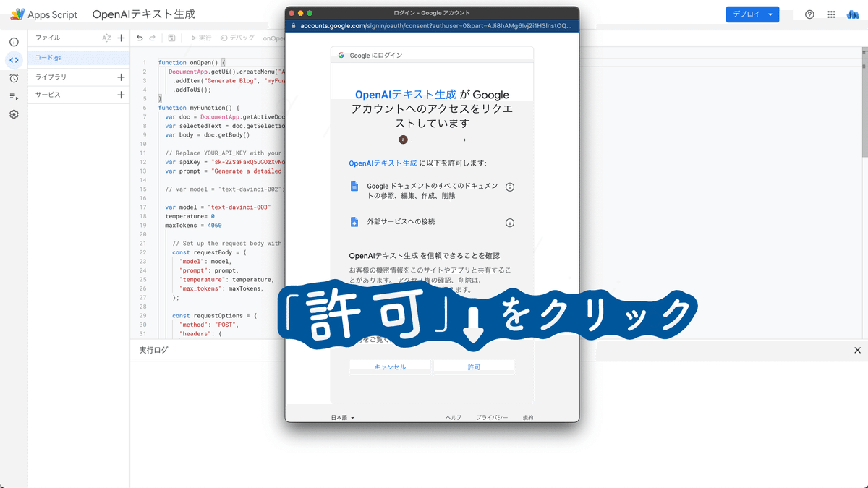Click the ファイル section header
This screenshot has height=488, width=868.
point(48,38)
